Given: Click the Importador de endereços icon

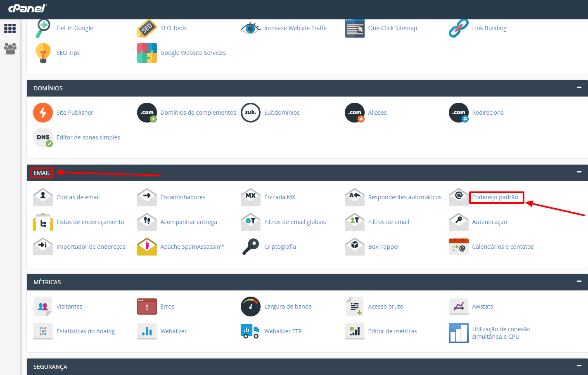Looking at the screenshot, I should 43,247.
